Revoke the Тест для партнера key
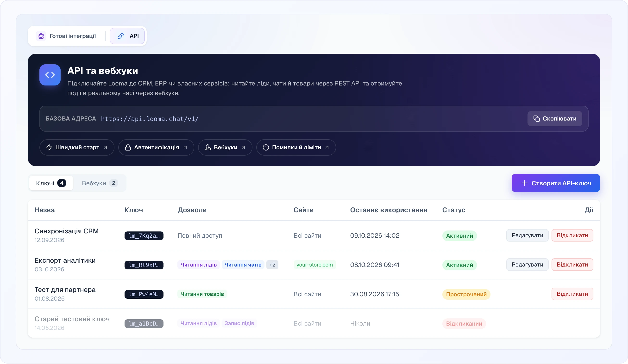This screenshot has height=364, width=628. click(572, 294)
